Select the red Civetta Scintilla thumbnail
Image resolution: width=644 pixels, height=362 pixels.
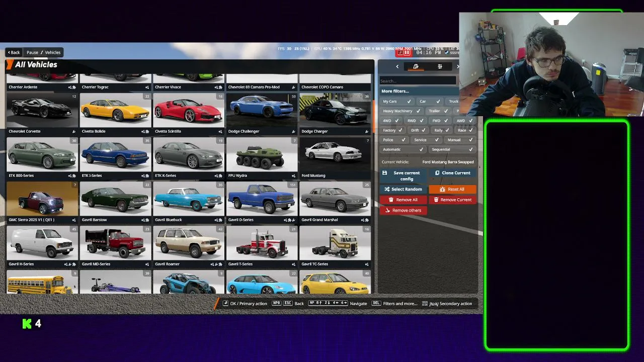(x=189, y=111)
